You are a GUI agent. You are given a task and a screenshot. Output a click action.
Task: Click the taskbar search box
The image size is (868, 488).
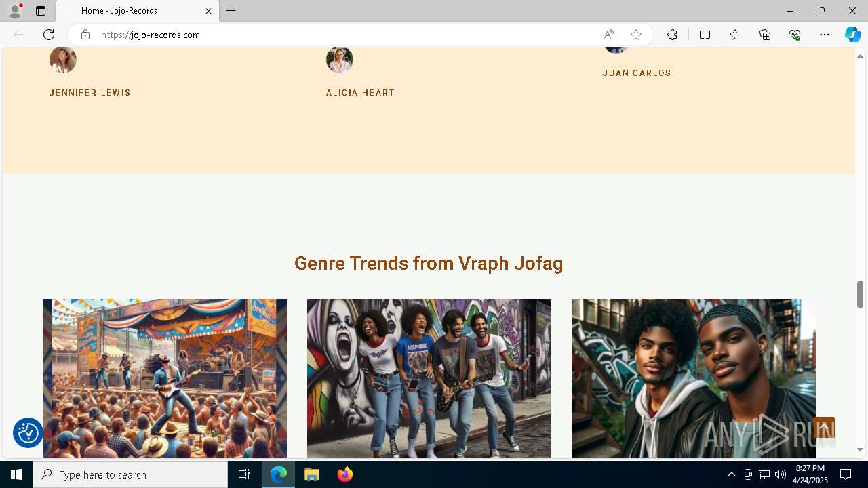(x=130, y=474)
